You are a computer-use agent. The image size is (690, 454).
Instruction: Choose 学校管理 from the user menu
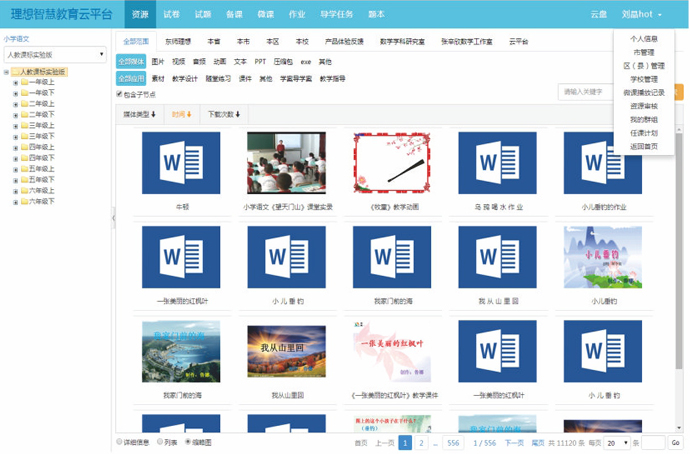tap(644, 79)
